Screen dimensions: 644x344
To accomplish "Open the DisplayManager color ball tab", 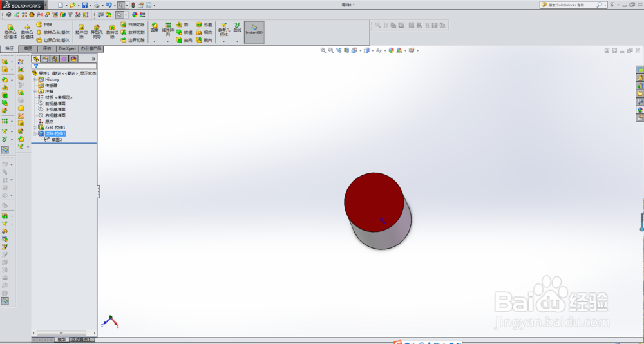I will point(73,59).
